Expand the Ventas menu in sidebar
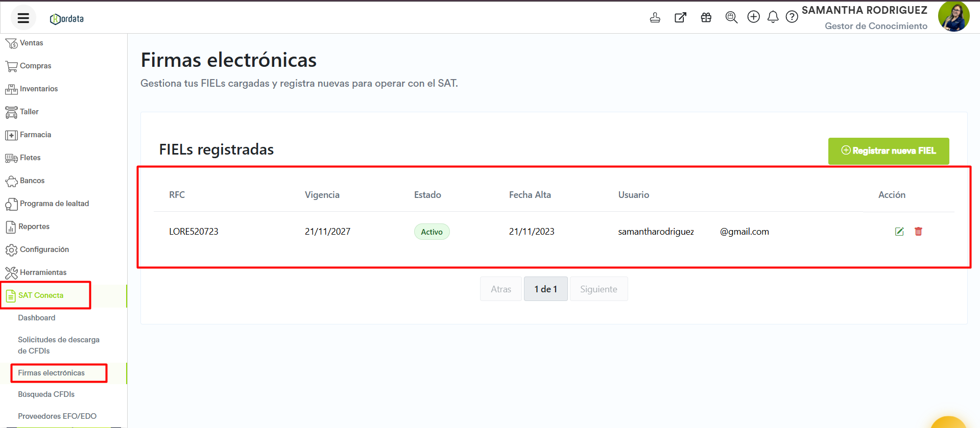The height and width of the screenshot is (428, 980). tap(31, 43)
